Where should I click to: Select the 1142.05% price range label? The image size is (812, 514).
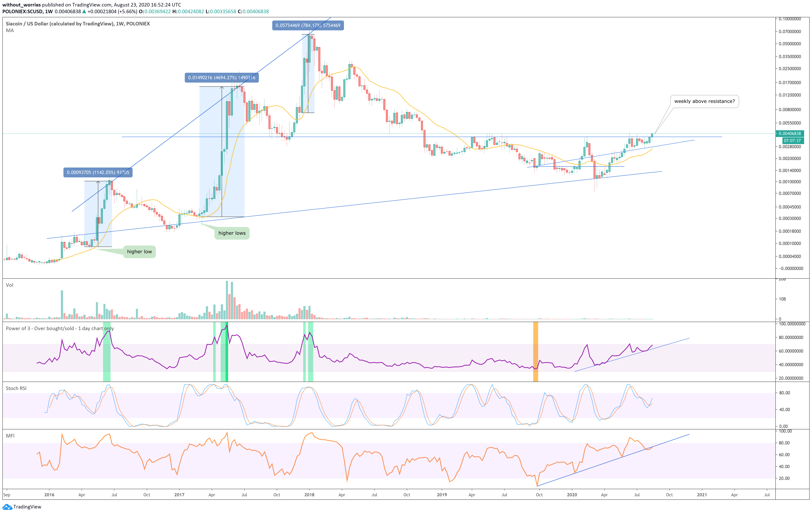98,172
